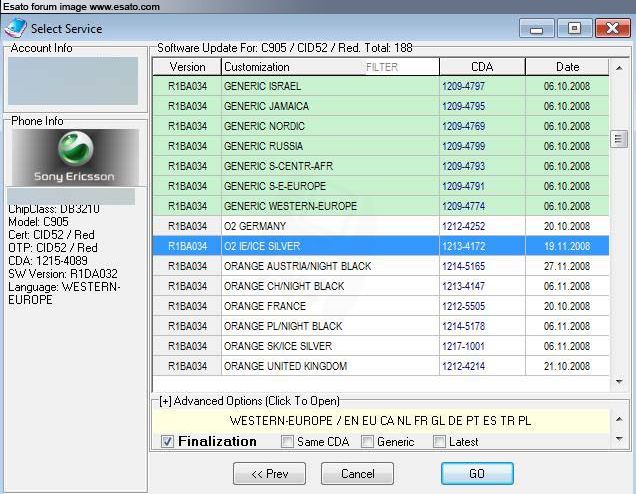Image resolution: width=636 pixels, height=494 pixels.
Task: Click the date 20.10.2008 in O2 GERMANY row
Action: [567, 226]
